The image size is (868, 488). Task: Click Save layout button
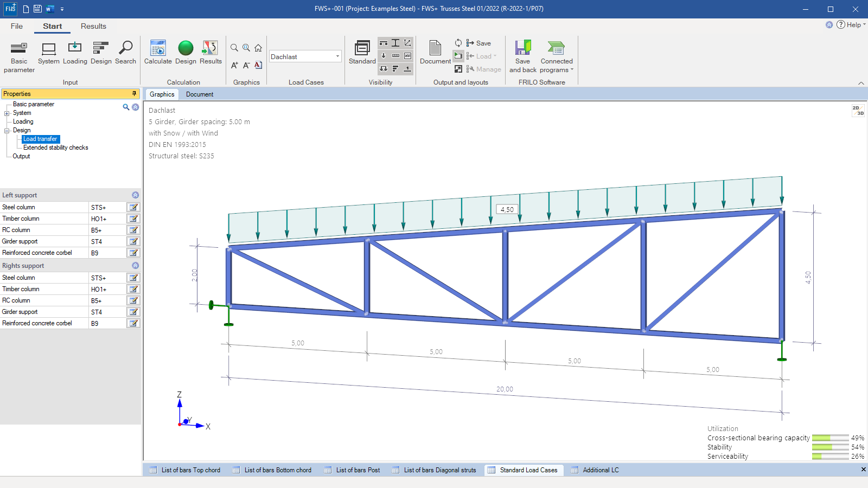coord(478,43)
